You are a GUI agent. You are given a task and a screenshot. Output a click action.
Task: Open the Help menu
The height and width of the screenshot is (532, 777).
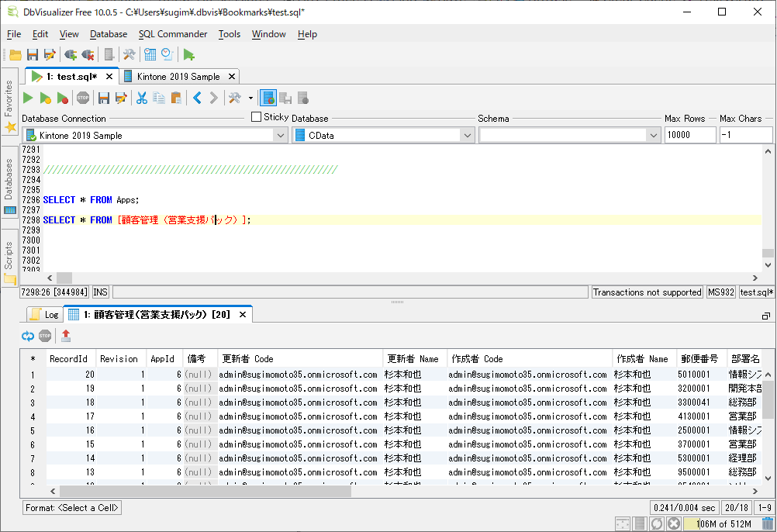point(307,34)
